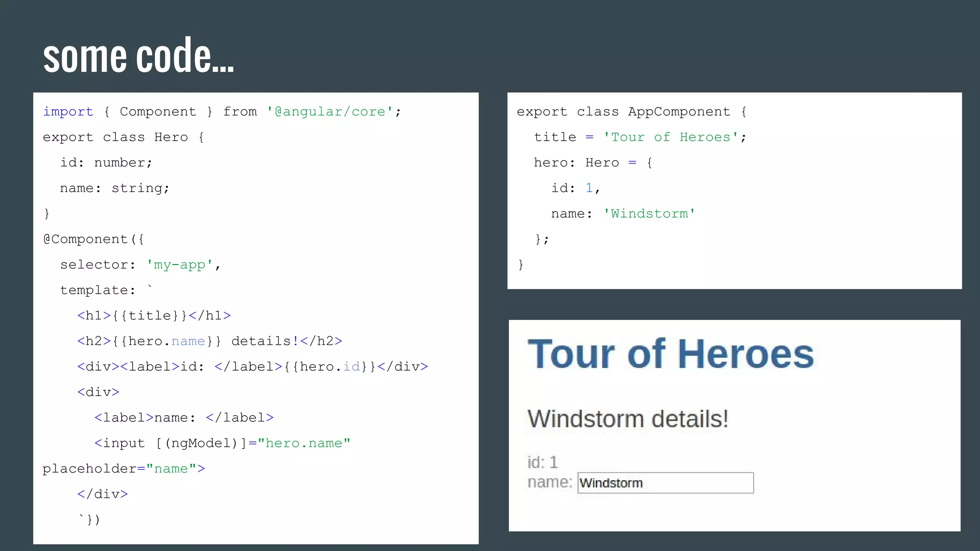Click the 'export class Hero {' line

click(x=124, y=137)
